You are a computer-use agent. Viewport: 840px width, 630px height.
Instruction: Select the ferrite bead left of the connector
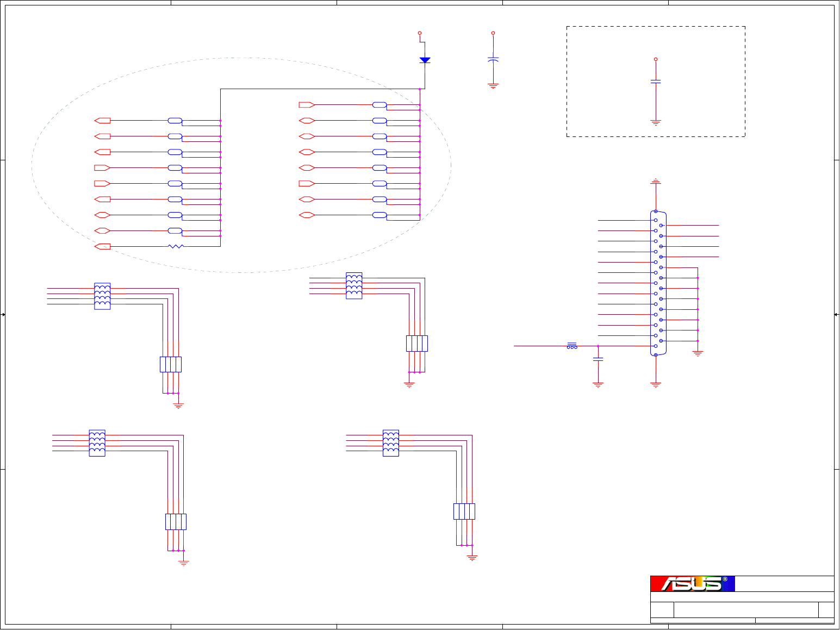click(572, 346)
